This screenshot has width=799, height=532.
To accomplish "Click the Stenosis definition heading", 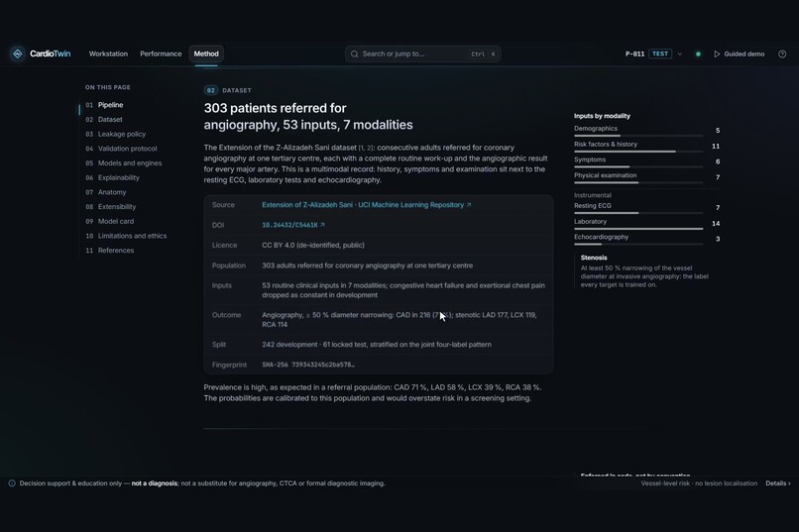I will (594, 258).
